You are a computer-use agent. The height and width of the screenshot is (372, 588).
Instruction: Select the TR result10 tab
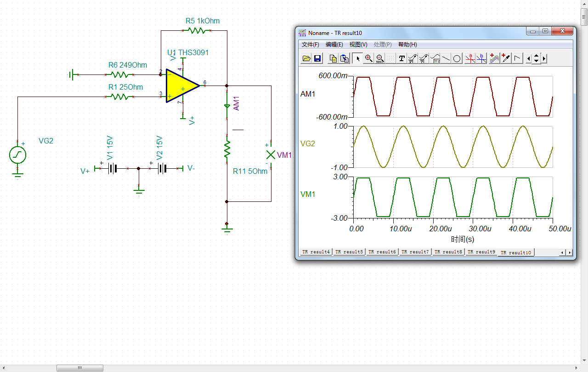pos(516,252)
